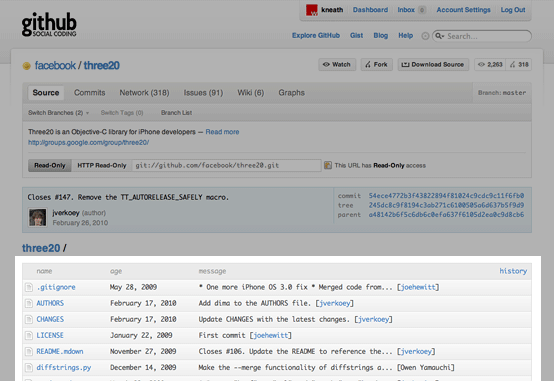Switch to the Commits tab
The width and height of the screenshot is (554, 381).
pyautogui.click(x=90, y=93)
